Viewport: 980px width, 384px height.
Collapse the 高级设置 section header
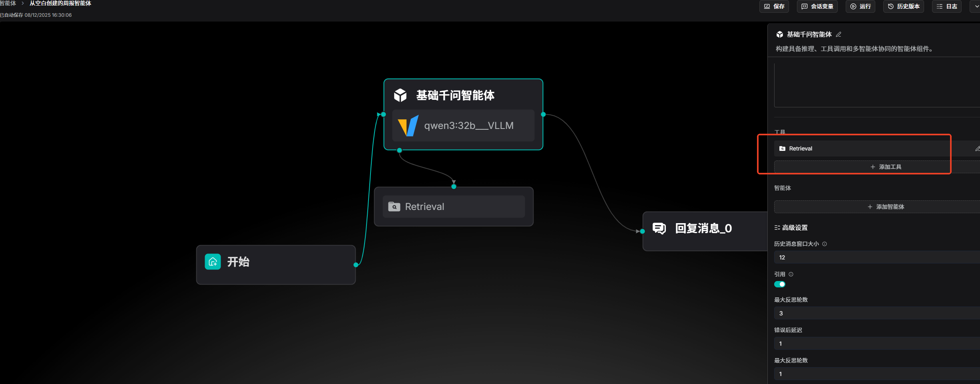pos(791,228)
